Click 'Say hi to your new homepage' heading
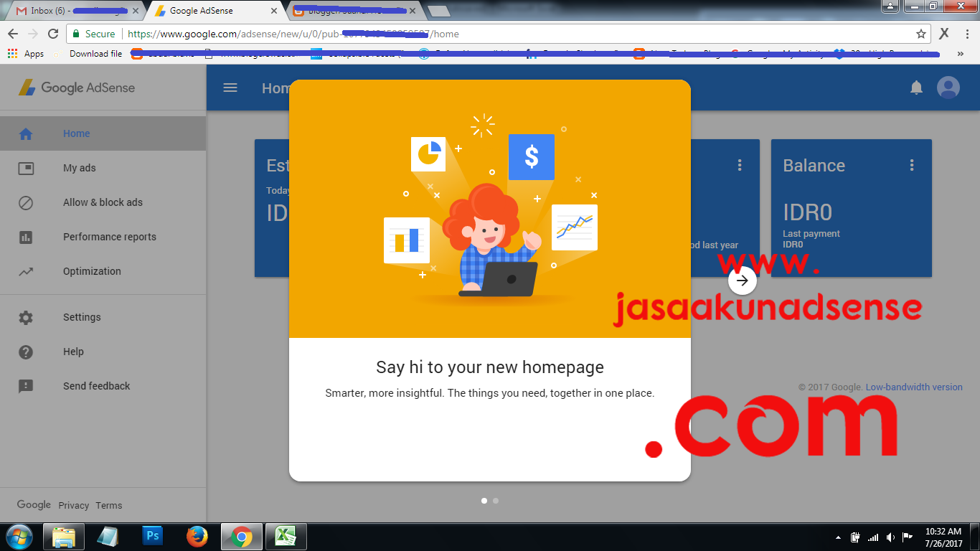The width and height of the screenshot is (980, 551). [490, 367]
